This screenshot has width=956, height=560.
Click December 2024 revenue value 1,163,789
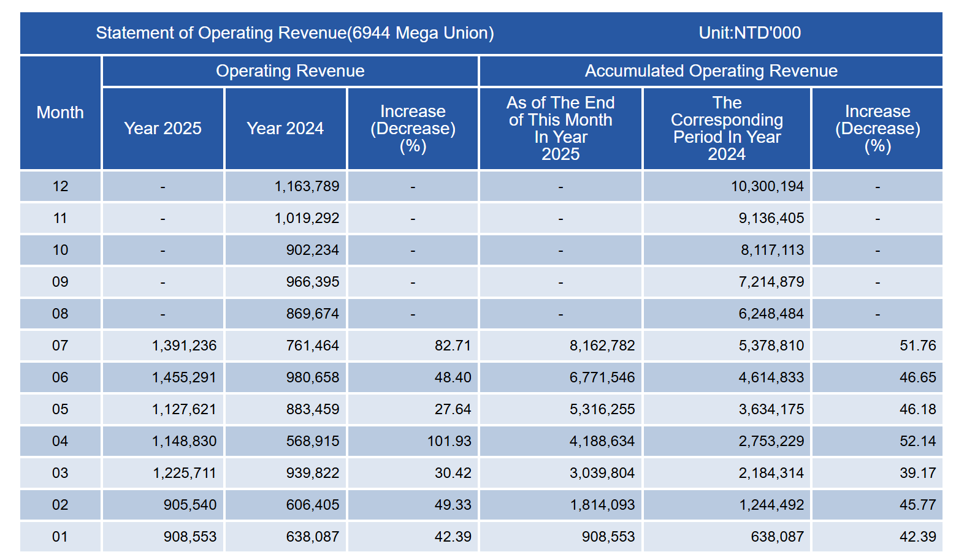307,186
